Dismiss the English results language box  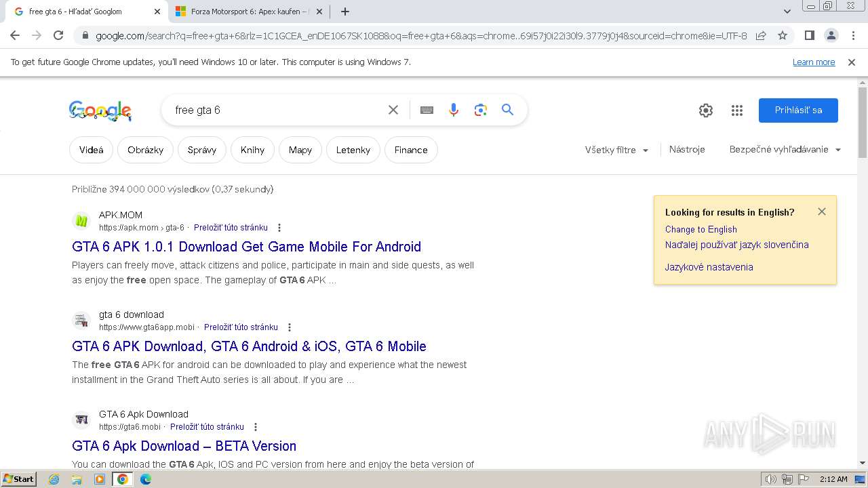coord(822,211)
